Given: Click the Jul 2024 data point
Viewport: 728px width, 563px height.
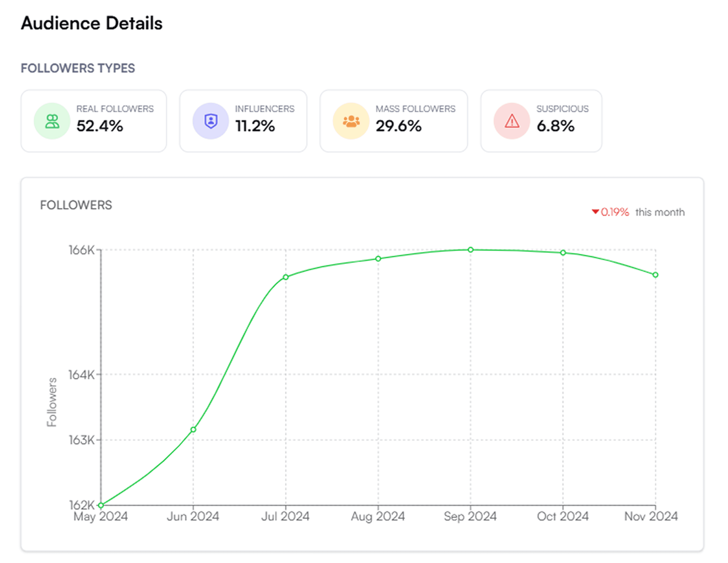Looking at the screenshot, I should [x=286, y=277].
